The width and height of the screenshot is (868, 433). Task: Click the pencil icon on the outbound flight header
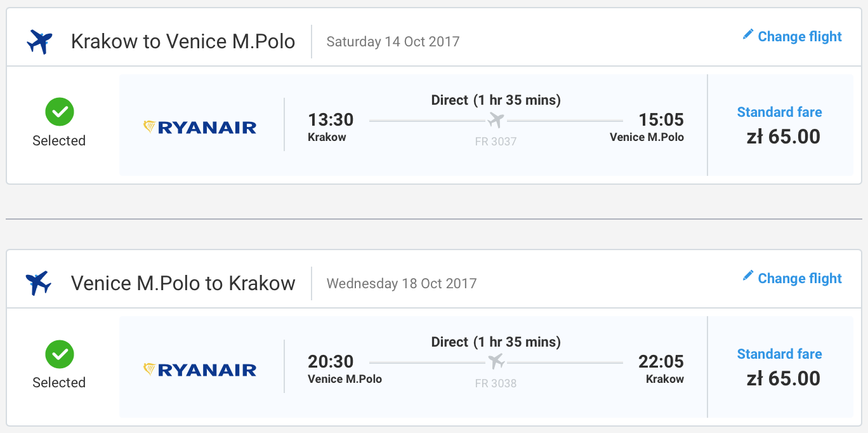pos(748,34)
